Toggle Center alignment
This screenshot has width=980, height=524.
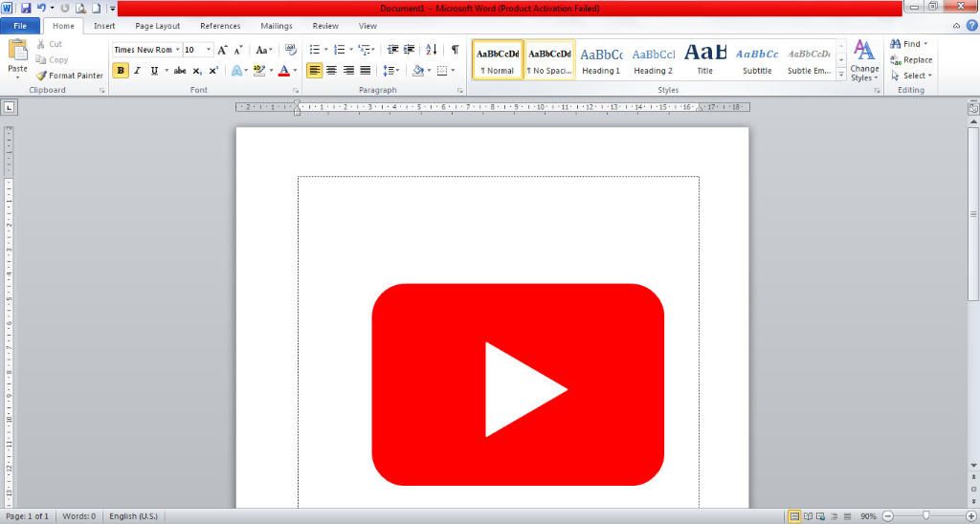pyautogui.click(x=332, y=71)
